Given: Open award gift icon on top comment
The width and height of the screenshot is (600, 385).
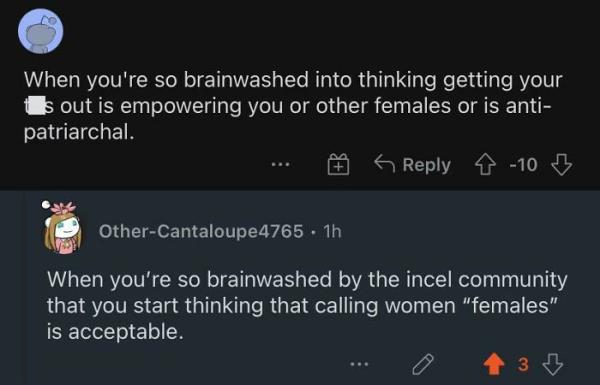Looking at the screenshot, I should (338, 165).
